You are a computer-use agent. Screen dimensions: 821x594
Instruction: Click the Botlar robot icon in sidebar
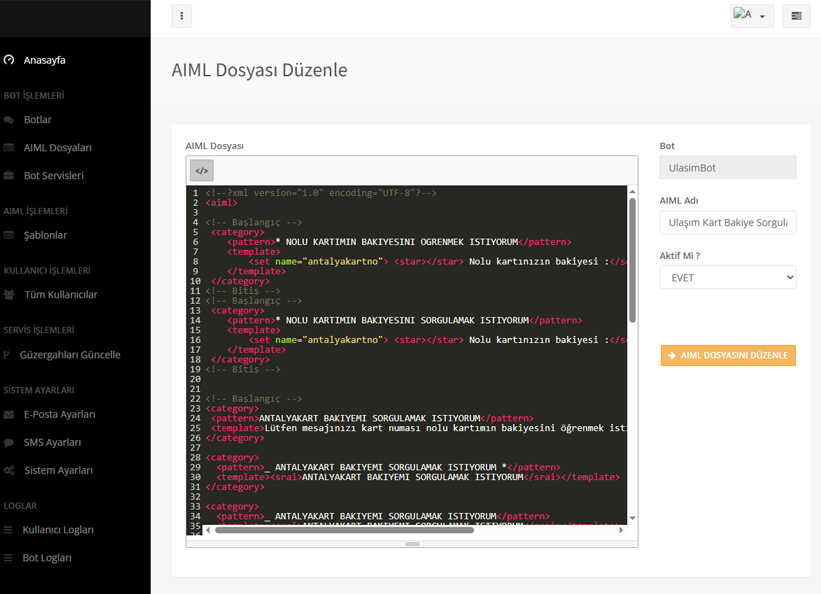click(9, 120)
